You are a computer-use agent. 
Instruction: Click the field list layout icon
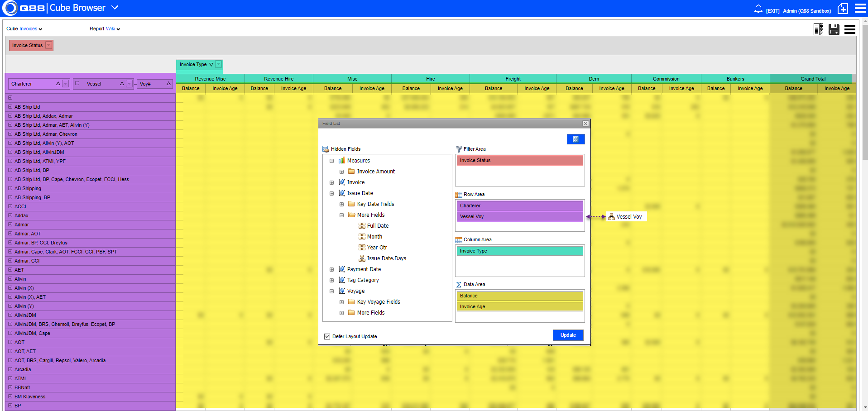818,29
